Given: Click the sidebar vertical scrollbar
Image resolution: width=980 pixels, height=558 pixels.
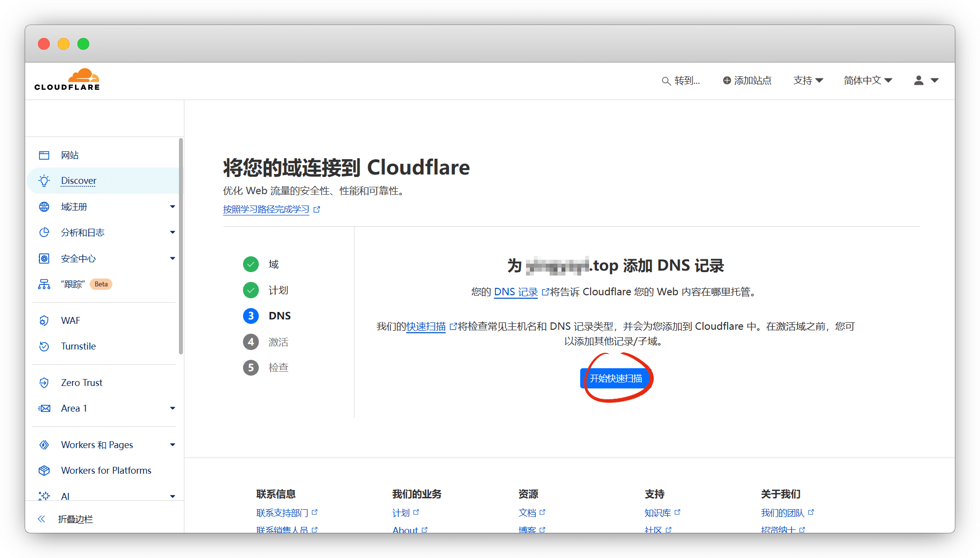Looking at the screenshot, I should pos(181,246).
